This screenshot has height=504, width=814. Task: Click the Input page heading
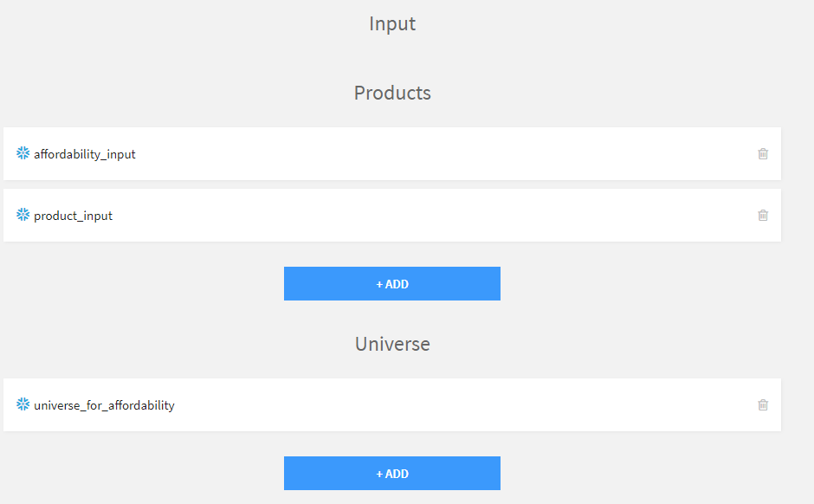pyautogui.click(x=392, y=23)
